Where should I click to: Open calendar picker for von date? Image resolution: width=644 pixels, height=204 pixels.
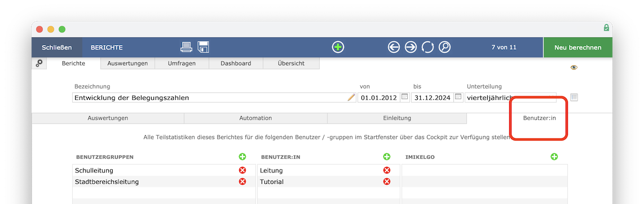[x=404, y=97]
